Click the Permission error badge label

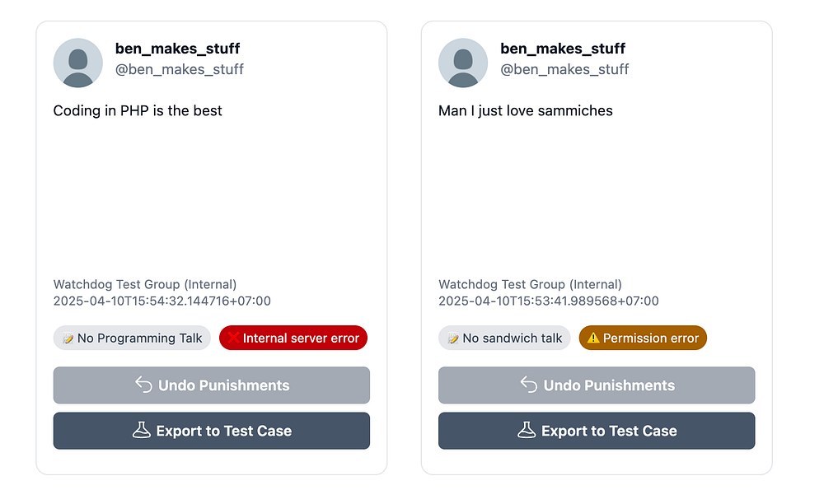(x=651, y=338)
